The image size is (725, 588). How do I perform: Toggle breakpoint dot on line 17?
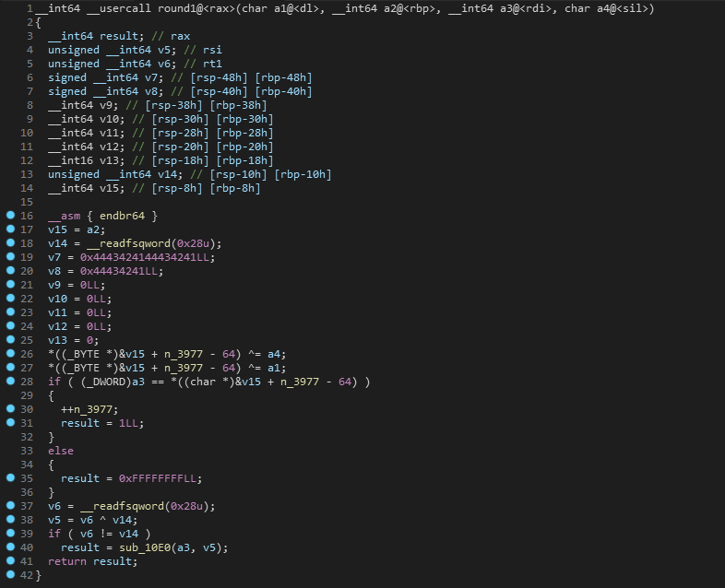click(x=11, y=229)
